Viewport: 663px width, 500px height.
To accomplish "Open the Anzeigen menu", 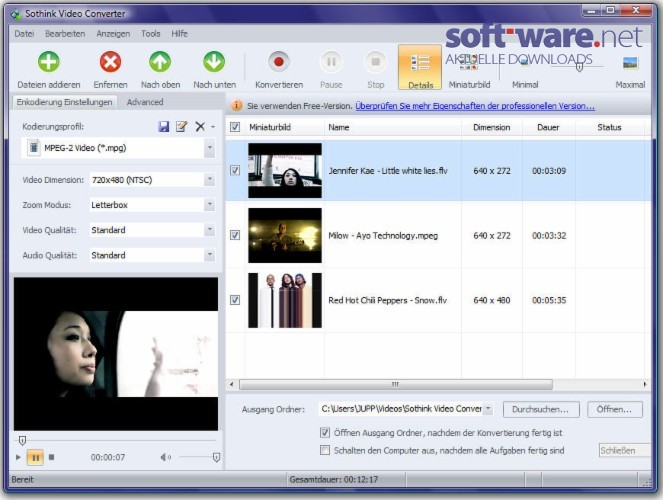I will 113,34.
